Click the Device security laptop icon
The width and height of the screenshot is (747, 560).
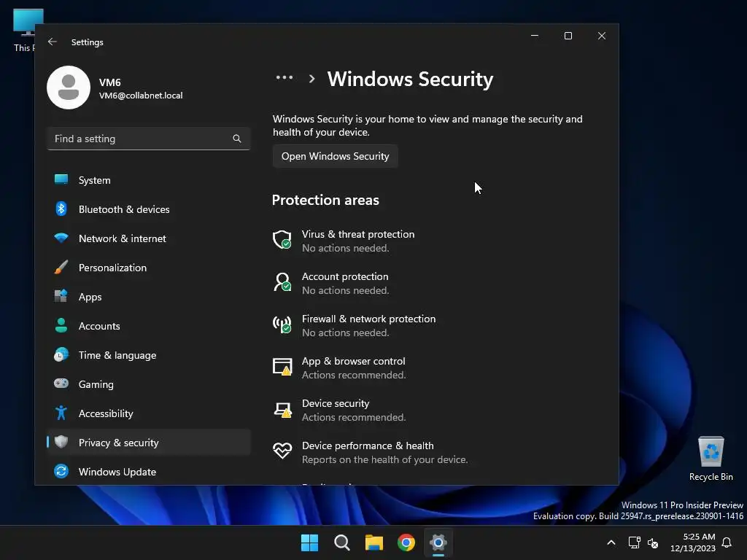tap(282, 410)
